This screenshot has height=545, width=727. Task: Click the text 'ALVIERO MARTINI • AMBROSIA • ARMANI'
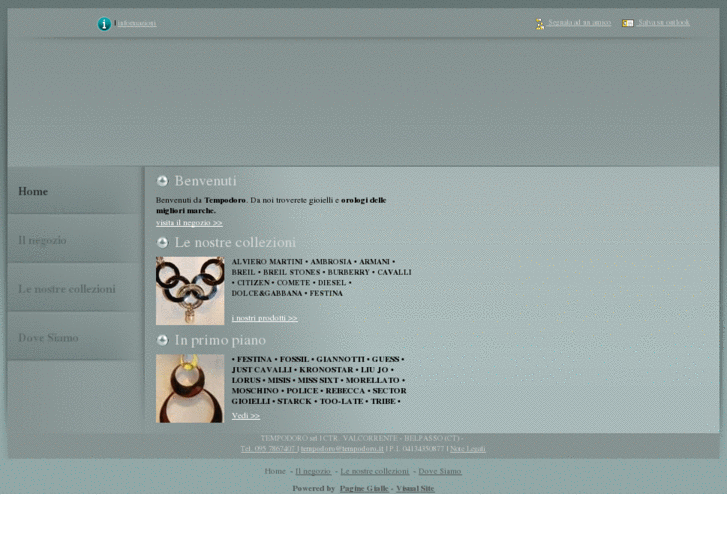point(311,262)
